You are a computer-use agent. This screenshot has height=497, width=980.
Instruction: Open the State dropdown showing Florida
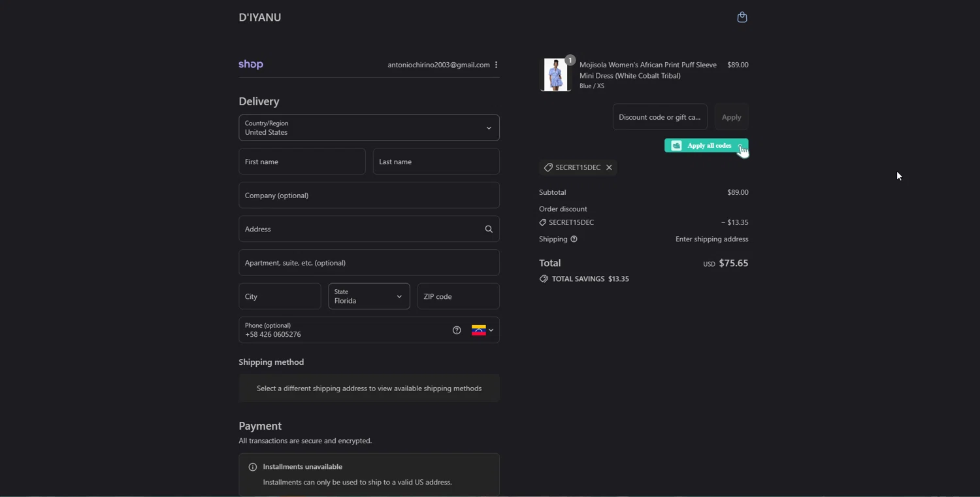click(x=369, y=297)
